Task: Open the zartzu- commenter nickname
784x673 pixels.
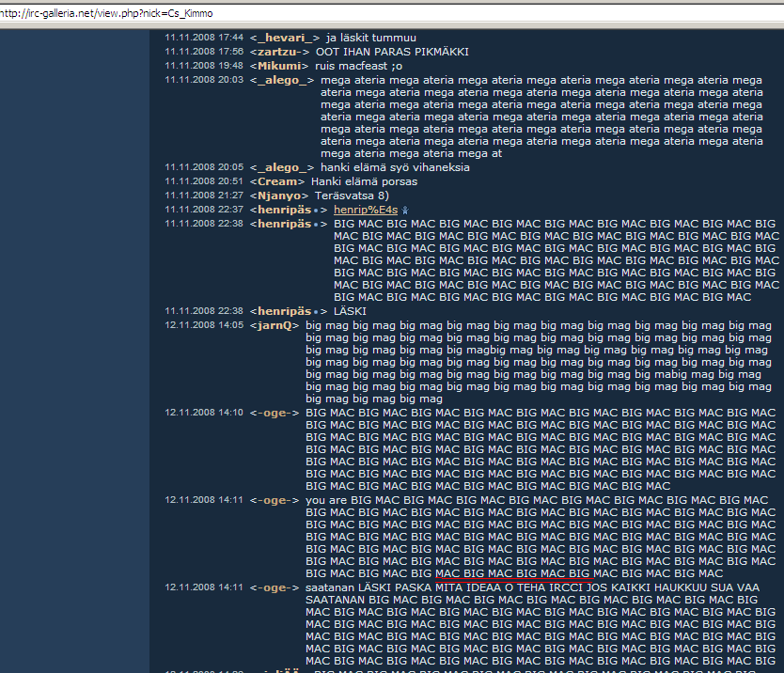Action: (279, 52)
